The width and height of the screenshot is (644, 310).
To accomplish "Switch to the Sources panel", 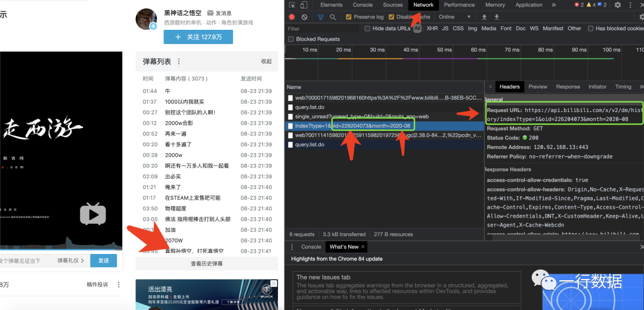I will click(392, 5).
